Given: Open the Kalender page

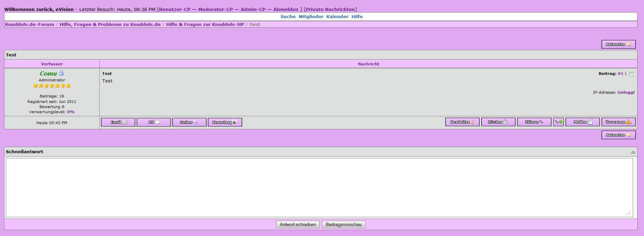Looking at the screenshot, I should [x=337, y=16].
